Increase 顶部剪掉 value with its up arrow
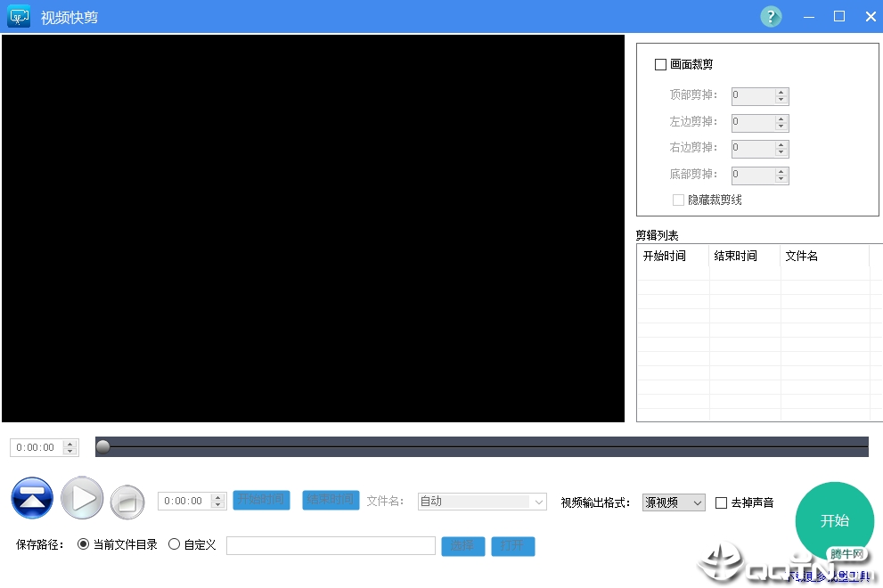This screenshot has width=883, height=588. (x=781, y=92)
